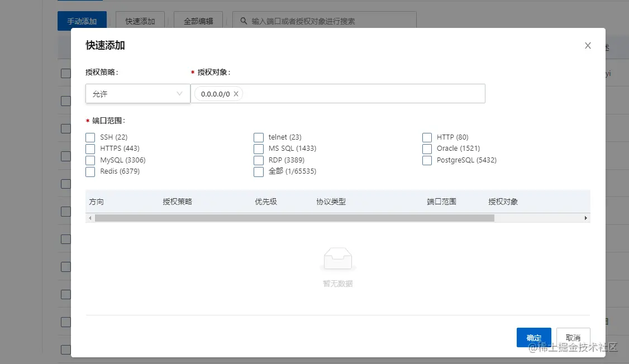Click the 快速添加 dialog title
This screenshot has height=364, width=629.
tap(105, 45)
